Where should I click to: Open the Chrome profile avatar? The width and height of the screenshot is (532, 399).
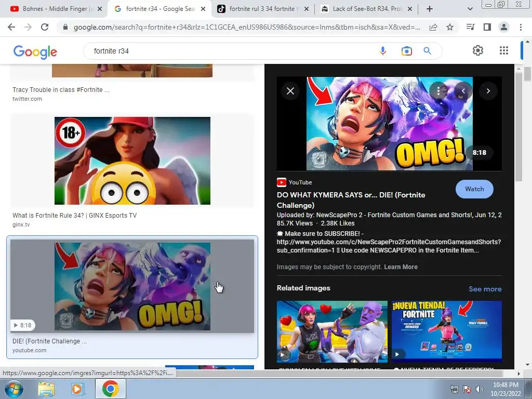point(504,27)
